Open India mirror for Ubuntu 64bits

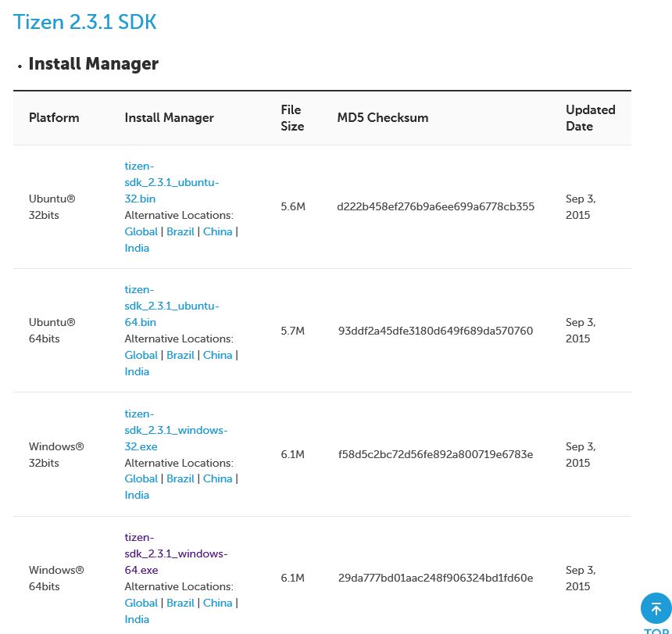[x=137, y=371]
